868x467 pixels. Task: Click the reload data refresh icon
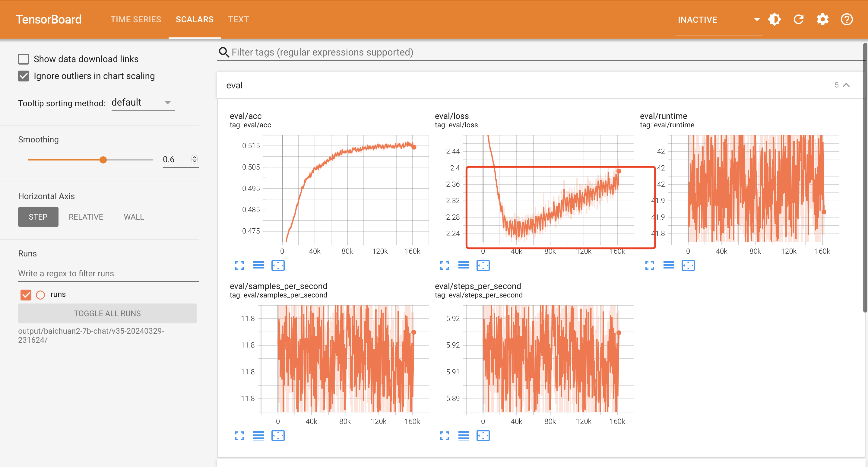point(798,20)
